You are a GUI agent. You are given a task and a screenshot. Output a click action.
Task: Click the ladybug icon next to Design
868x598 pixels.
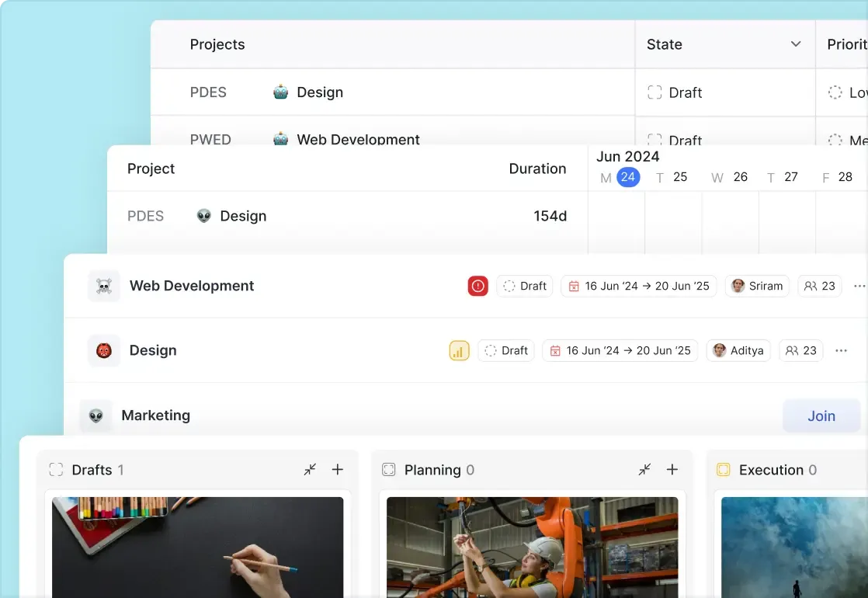click(x=104, y=350)
